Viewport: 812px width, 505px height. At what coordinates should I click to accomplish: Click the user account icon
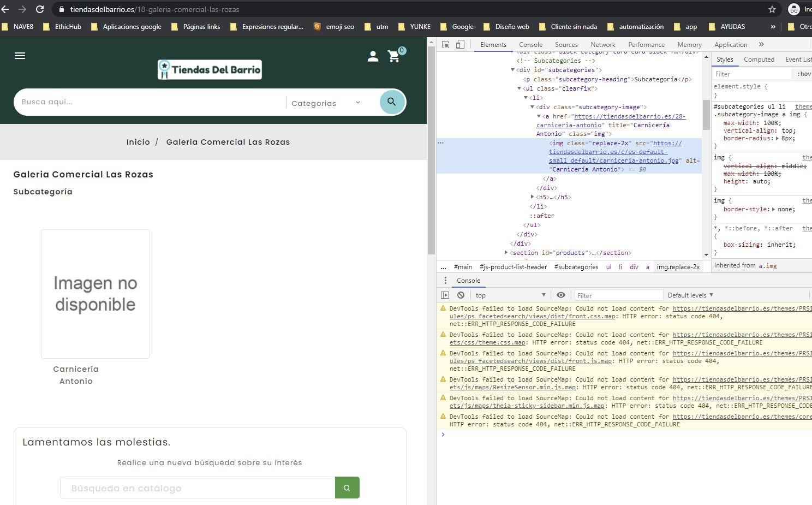[373, 56]
